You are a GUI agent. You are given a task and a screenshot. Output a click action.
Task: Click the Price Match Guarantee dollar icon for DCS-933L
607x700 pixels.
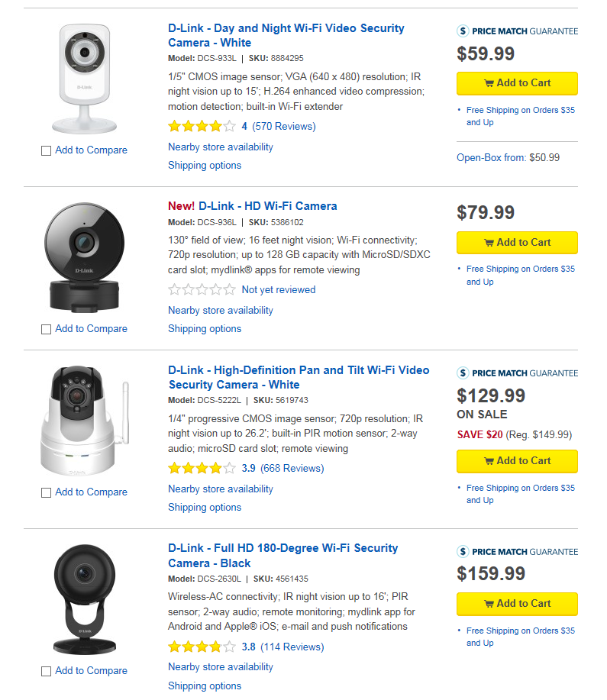pyautogui.click(x=463, y=31)
